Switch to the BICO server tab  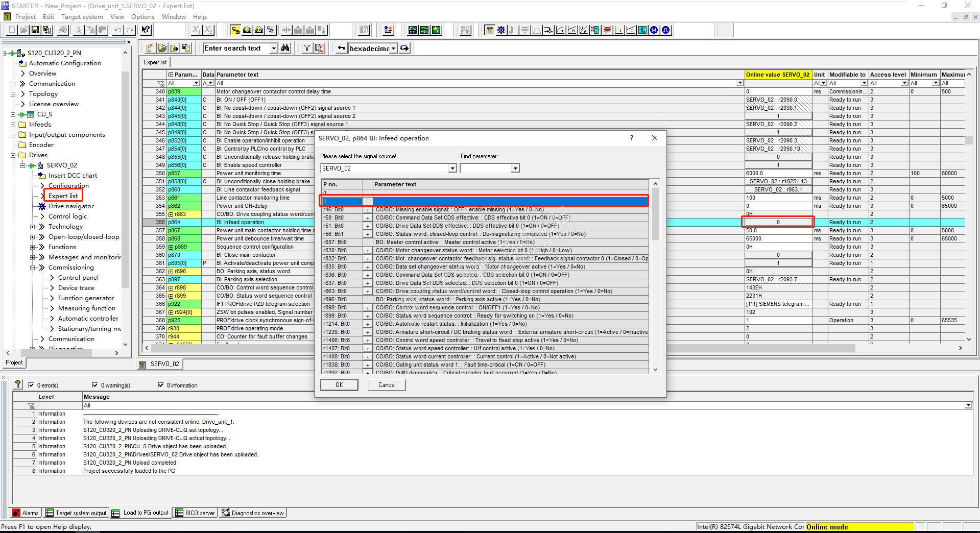pyautogui.click(x=195, y=513)
